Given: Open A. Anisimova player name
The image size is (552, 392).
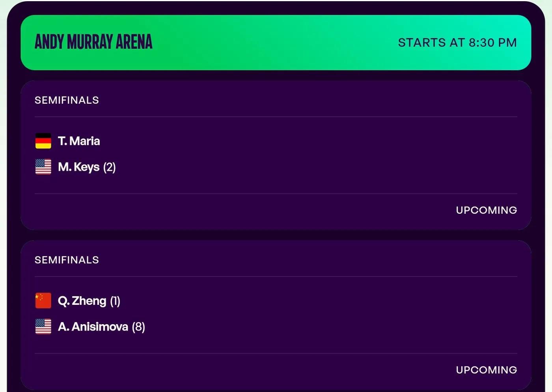Looking at the screenshot, I should pyautogui.click(x=93, y=327).
